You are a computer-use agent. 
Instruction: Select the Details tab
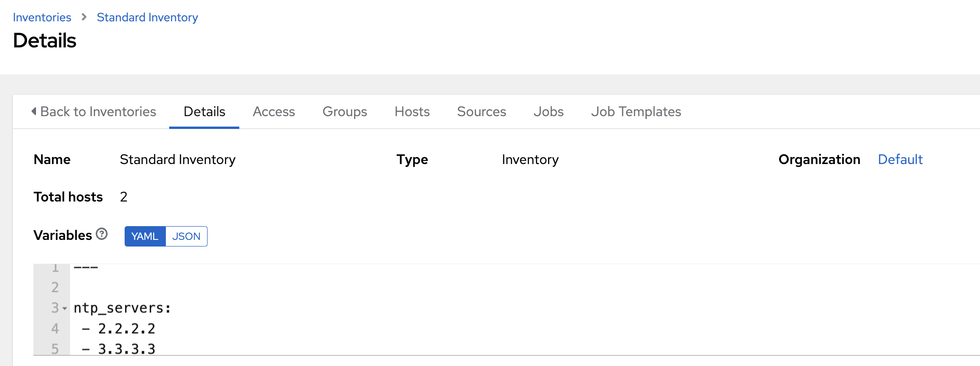tap(204, 111)
